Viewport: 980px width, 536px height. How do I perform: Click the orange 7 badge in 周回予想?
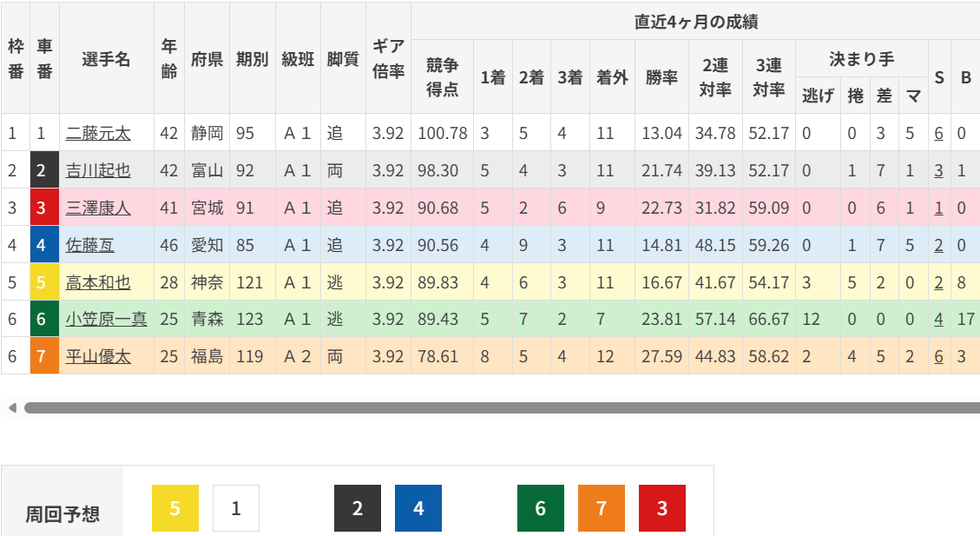(x=601, y=508)
